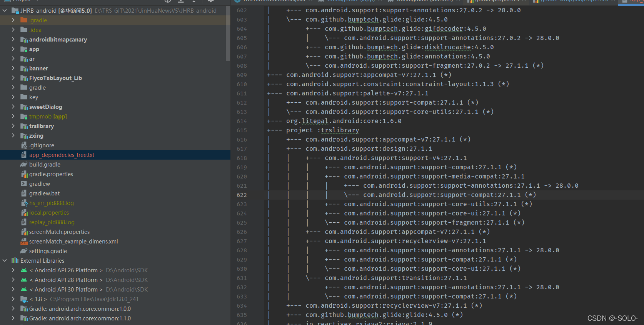Screen dimensions: 644x325
Task: Expand Android API 28 Platform library
Action: [13, 280]
